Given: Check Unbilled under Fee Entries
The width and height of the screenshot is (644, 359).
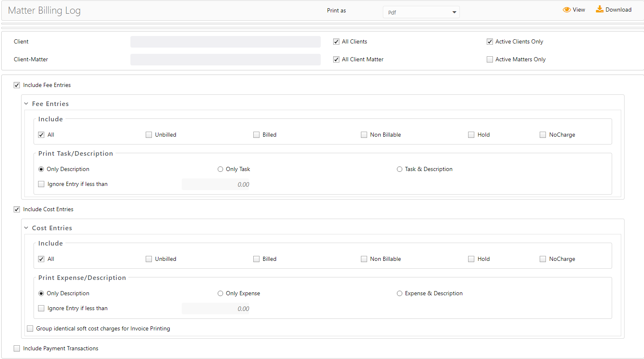Looking at the screenshot, I should tap(149, 135).
